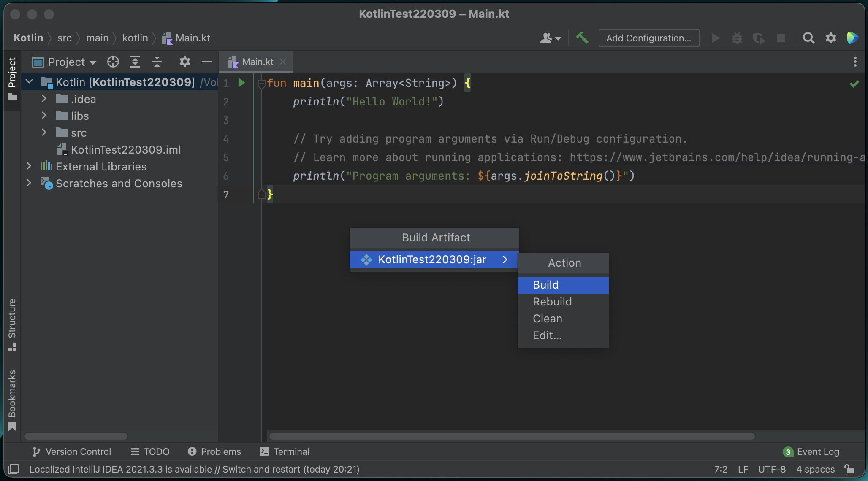Hide the Project panel with minus icon
The image size is (868, 481).
(x=206, y=62)
